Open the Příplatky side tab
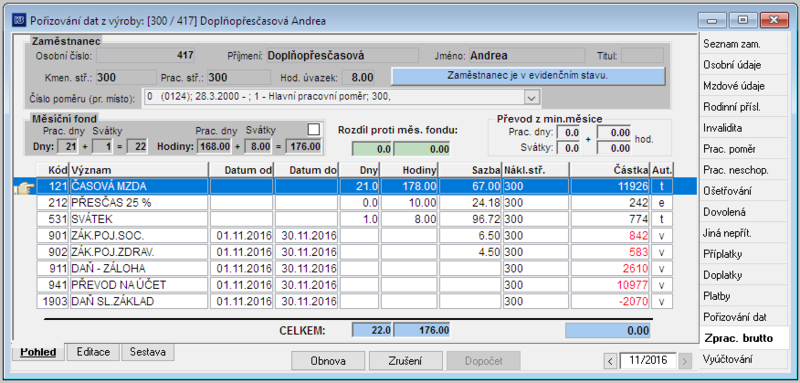 pyautogui.click(x=743, y=254)
